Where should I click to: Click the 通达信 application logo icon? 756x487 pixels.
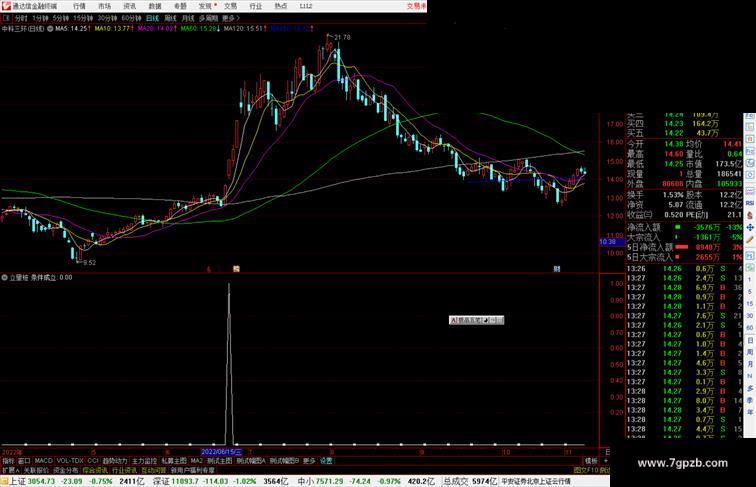pyautogui.click(x=6, y=6)
